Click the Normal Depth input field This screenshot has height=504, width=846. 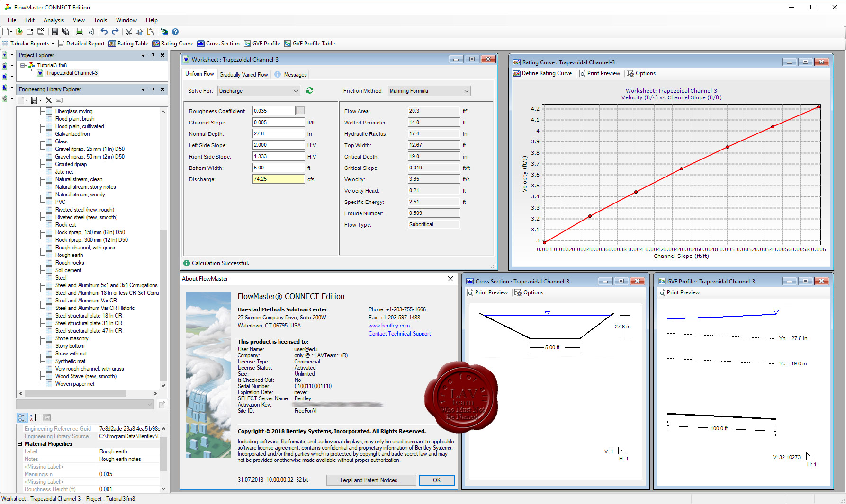279,133
